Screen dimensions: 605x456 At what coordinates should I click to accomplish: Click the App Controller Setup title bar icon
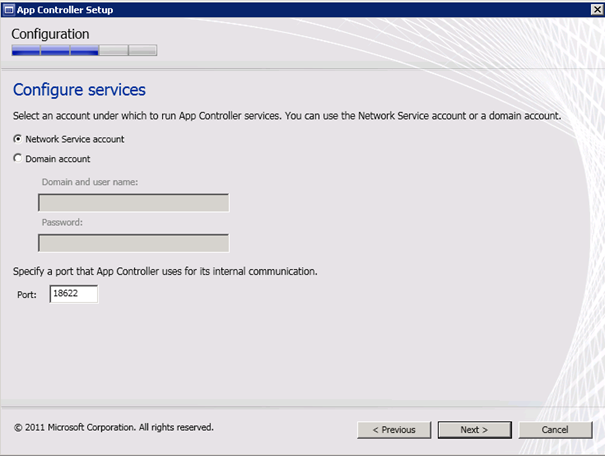tap(8, 9)
